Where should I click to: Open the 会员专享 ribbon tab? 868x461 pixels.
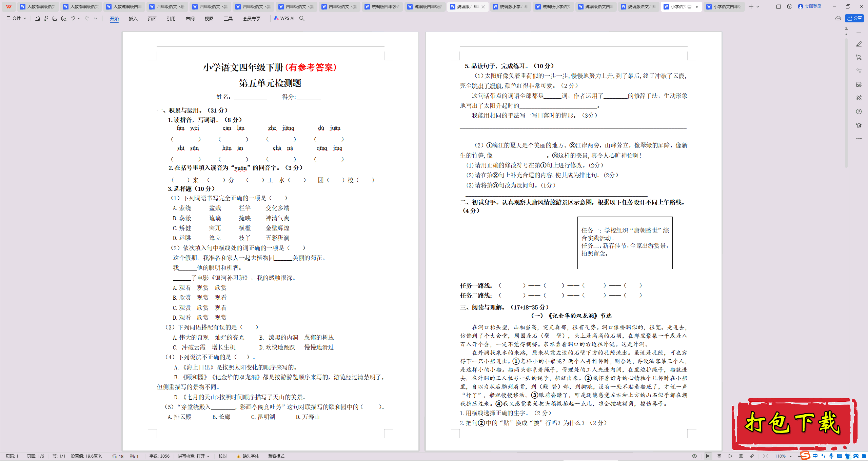251,19
